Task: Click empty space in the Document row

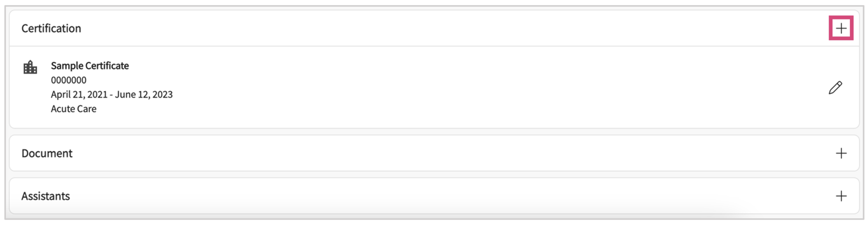Action: tap(427, 153)
